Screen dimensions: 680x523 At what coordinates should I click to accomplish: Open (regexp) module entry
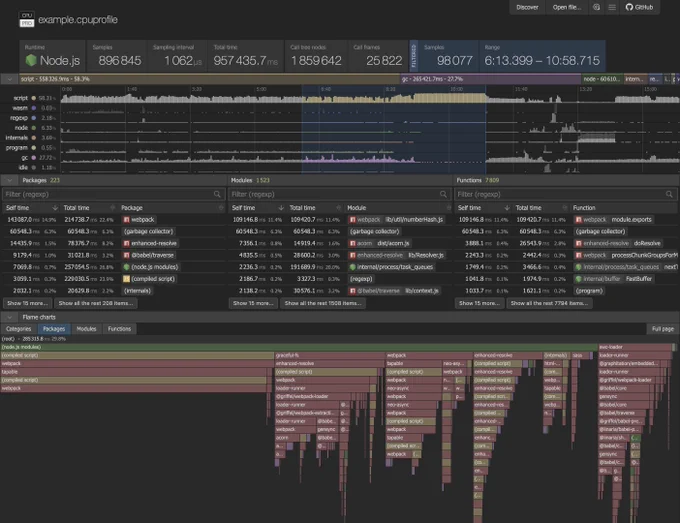pyautogui.click(x=361, y=279)
